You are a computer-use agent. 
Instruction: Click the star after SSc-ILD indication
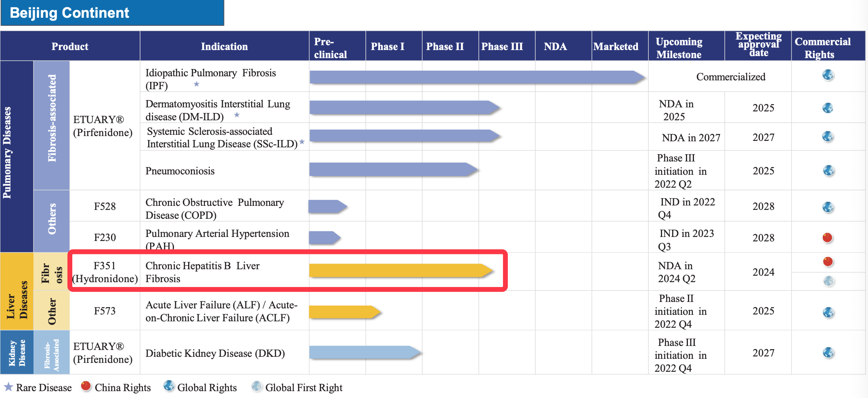tap(302, 142)
